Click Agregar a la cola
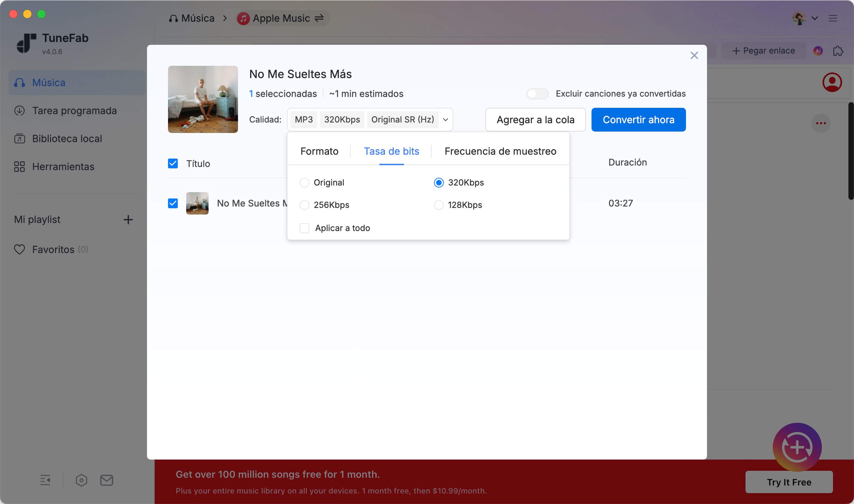 click(535, 119)
